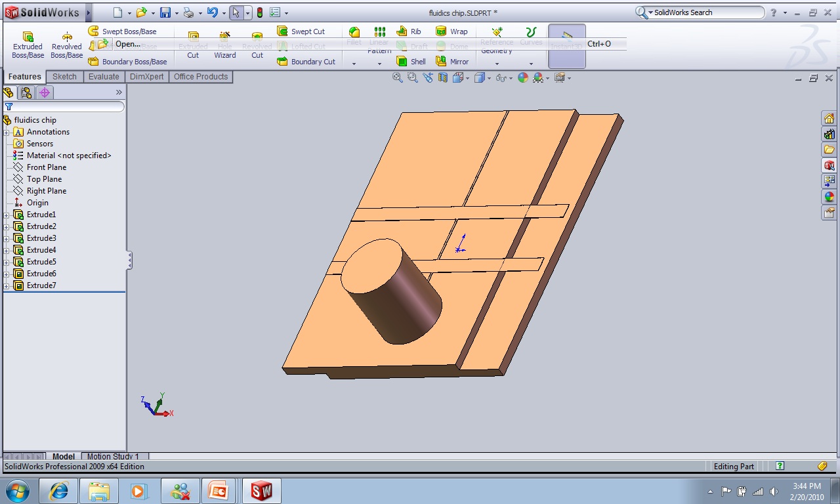Switch to the Office Products tab
The width and height of the screenshot is (840, 504).
201,77
